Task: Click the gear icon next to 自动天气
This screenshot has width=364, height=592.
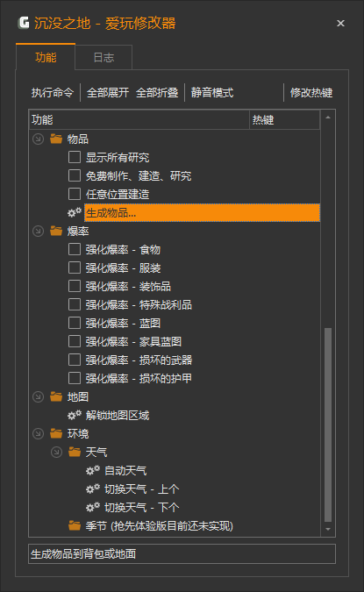Action: pyautogui.click(x=93, y=470)
